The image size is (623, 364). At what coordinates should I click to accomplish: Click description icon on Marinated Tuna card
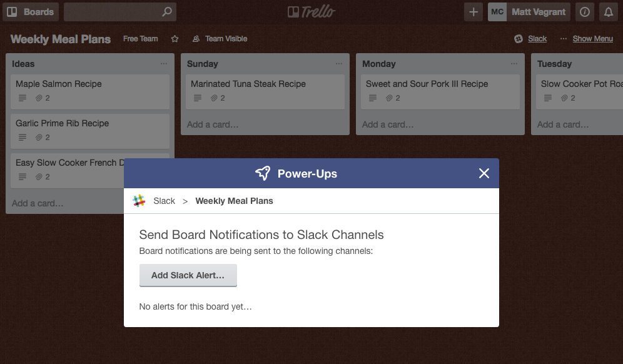point(198,98)
